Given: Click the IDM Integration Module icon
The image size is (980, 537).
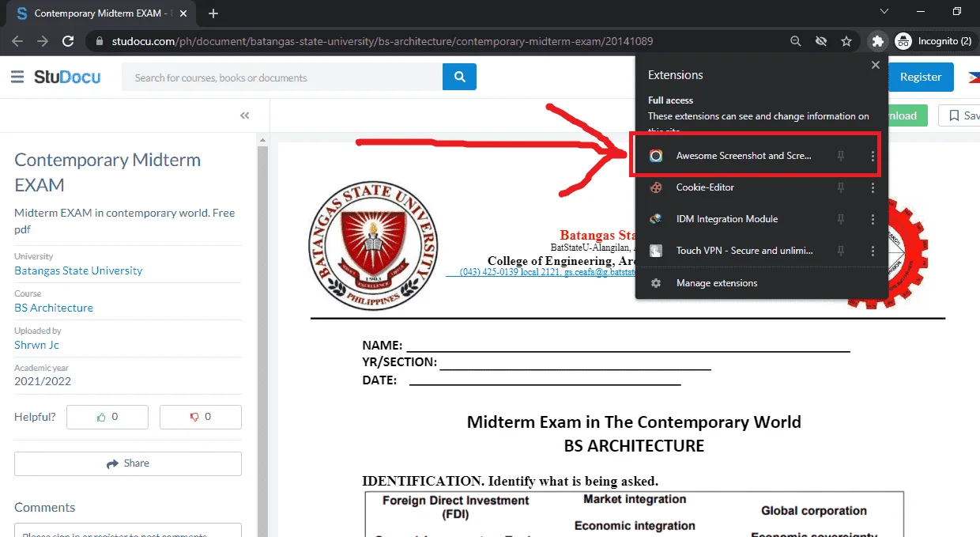Looking at the screenshot, I should click(x=656, y=219).
